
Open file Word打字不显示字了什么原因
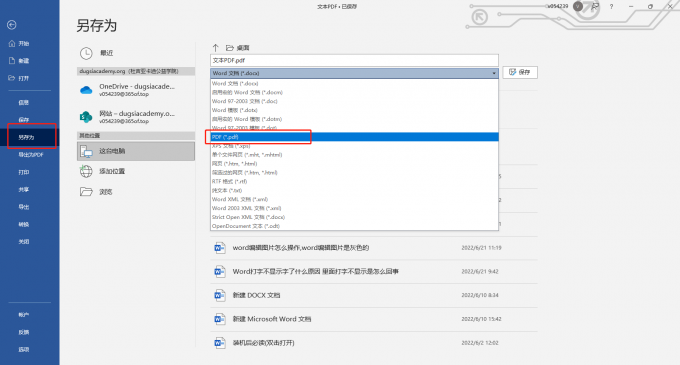tap(374, 271)
